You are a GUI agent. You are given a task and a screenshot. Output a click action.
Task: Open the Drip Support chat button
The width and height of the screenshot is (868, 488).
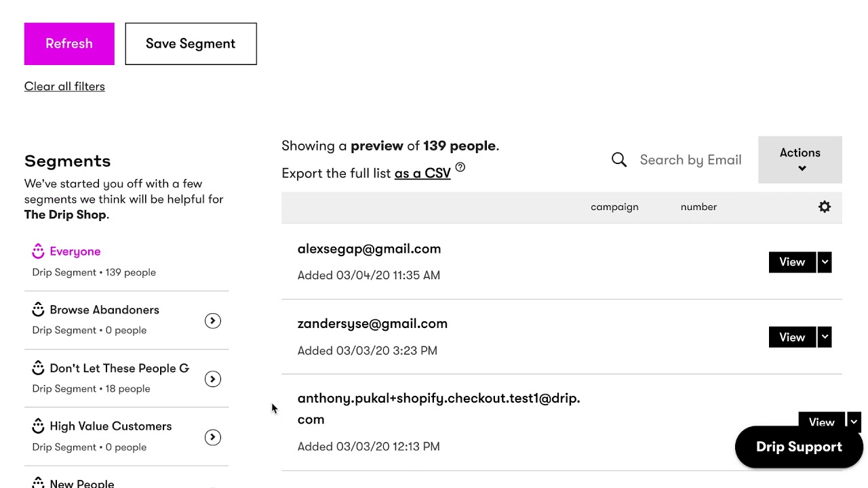point(798,447)
